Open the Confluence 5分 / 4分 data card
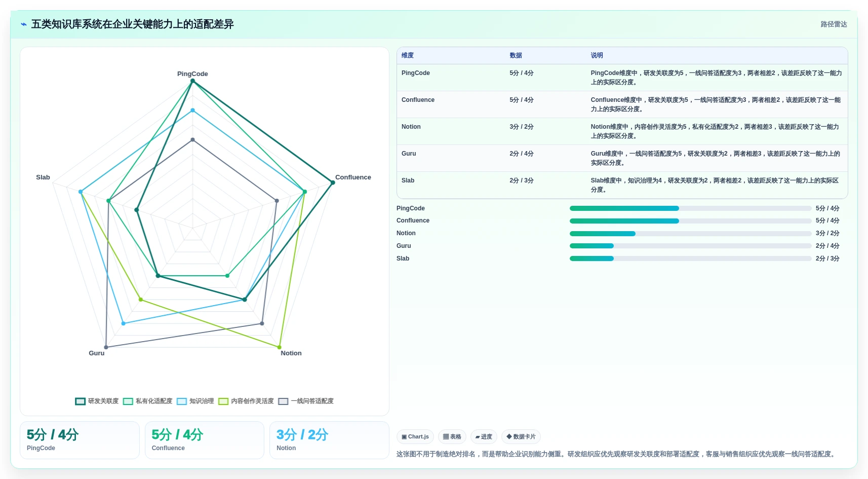Viewport: 868px width, 479px height. (205, 440)
